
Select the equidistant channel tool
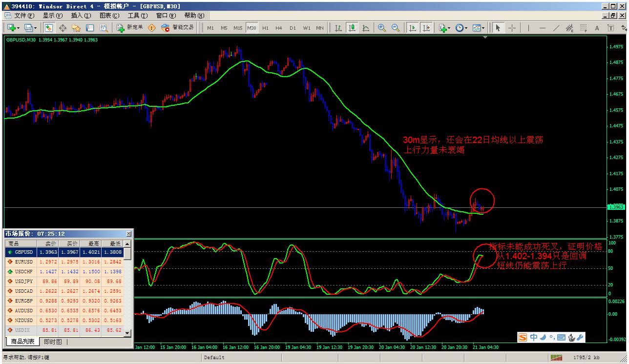click(570, 28)
